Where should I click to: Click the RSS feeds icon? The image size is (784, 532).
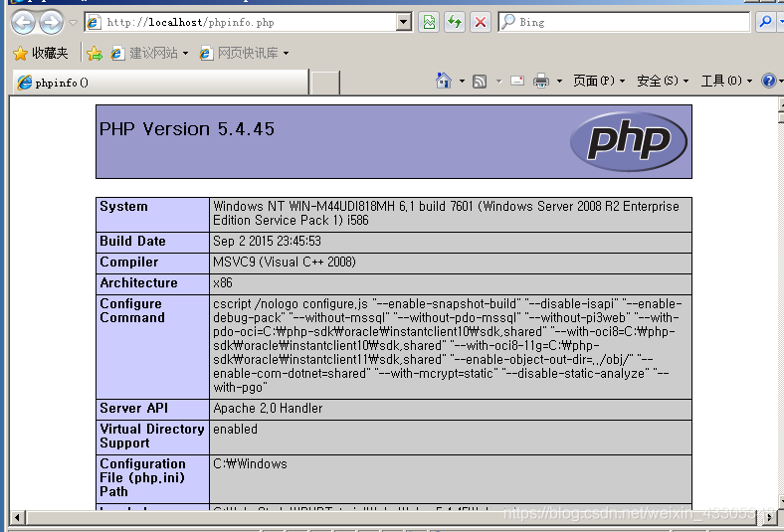pyautogui.click(x=480, y=81)
